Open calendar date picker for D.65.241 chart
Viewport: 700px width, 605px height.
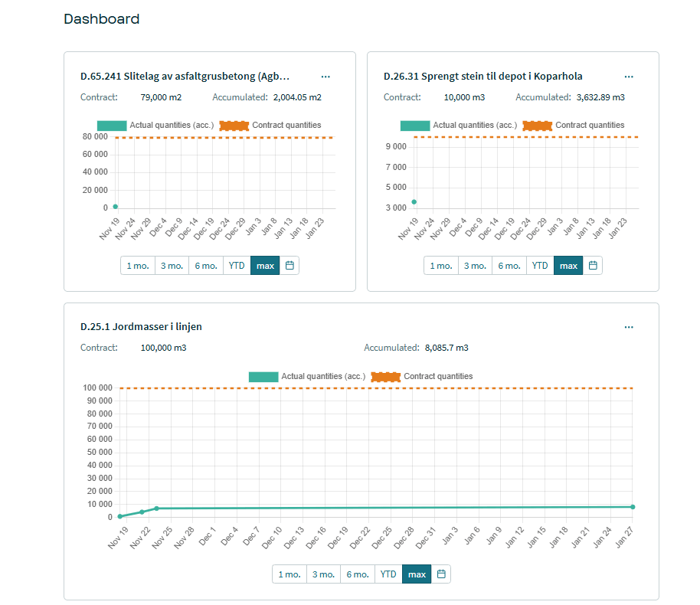point(289,266)
